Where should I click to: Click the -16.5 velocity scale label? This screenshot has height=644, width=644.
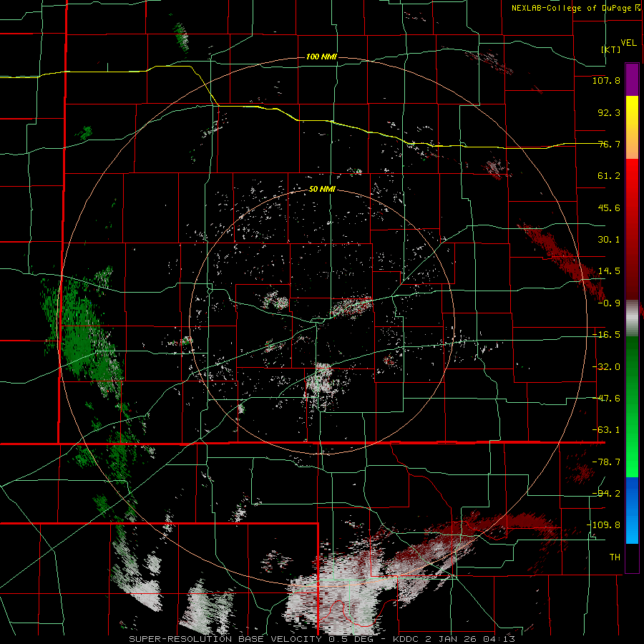[x=606, y=335]
